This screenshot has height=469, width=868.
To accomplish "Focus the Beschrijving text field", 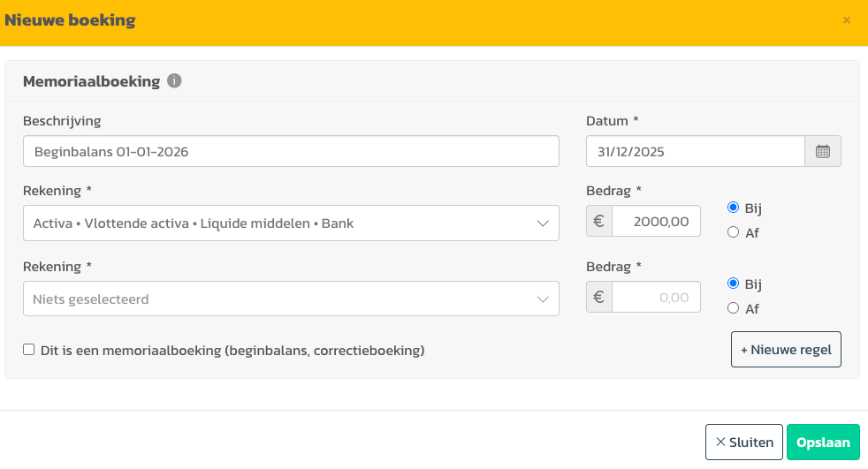I will [x=291, y=151].
